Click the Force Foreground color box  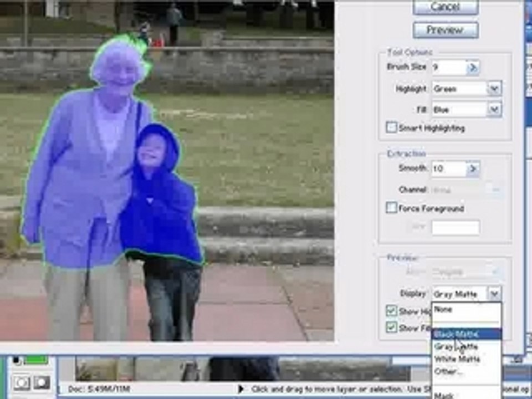[x=456, y=227]
